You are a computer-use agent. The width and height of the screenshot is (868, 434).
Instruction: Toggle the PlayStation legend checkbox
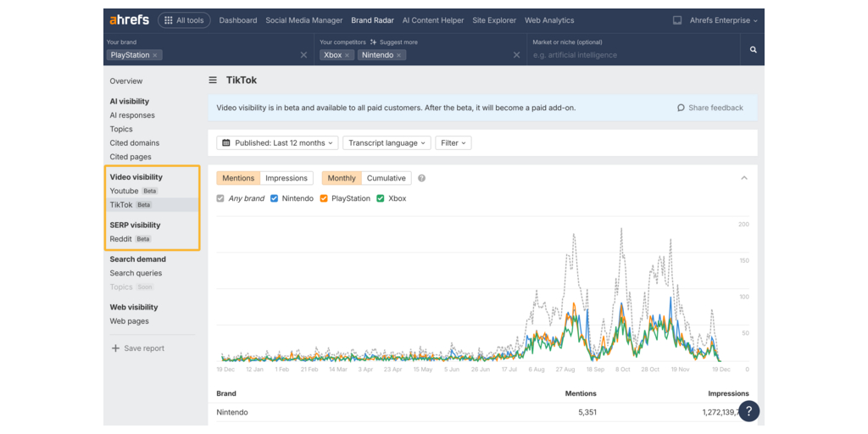(324, 198)
